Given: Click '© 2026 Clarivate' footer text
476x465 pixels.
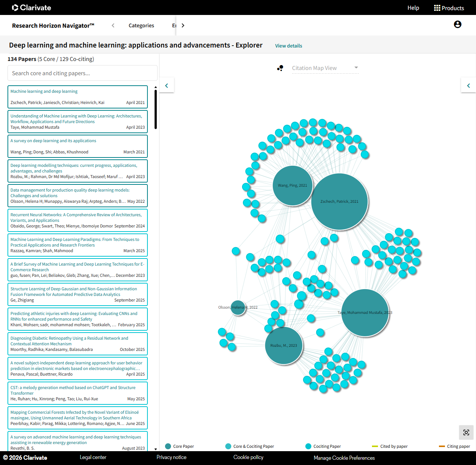Looking at the screenshot, I should 25,458.
